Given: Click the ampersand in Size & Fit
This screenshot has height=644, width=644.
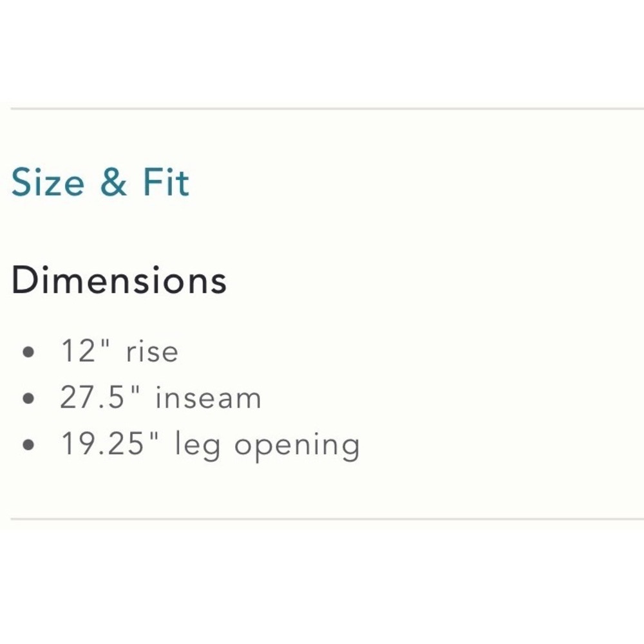Looking at the screenshot, I should point(113,182).
